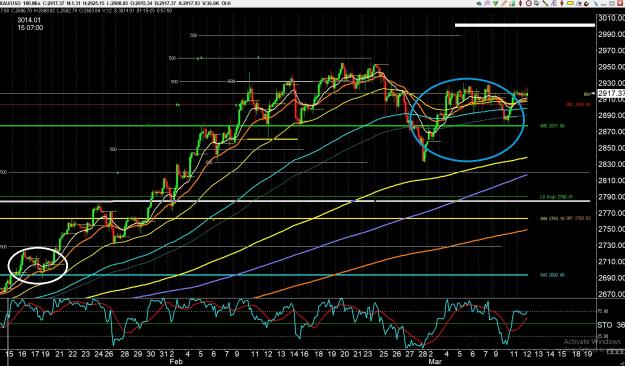Click the green checkmark toolbar icon

[495, 3]
